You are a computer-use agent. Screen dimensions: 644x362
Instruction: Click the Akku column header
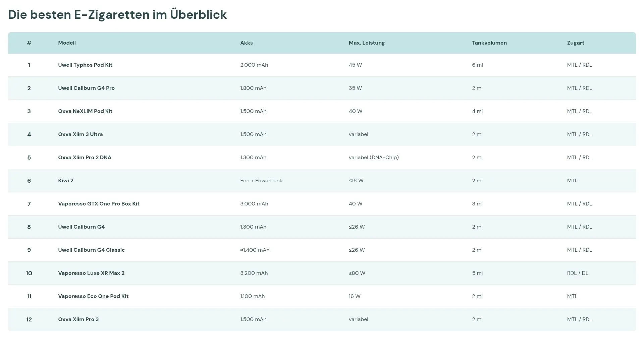click(x=247, y=43)
